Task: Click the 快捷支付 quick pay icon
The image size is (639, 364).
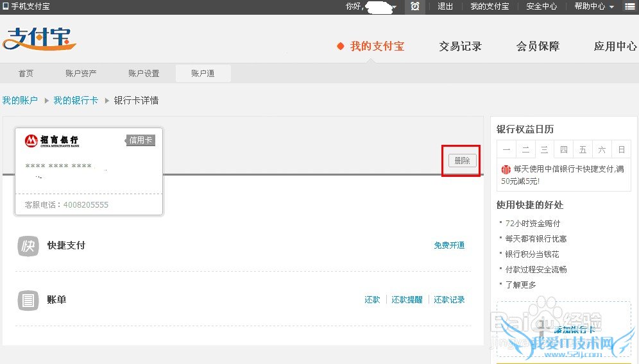Action: pos(28,246)
